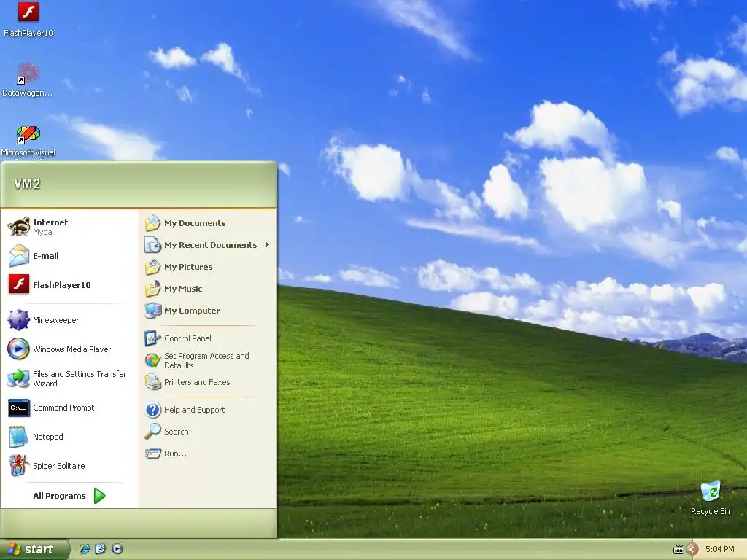Open My Music folder
Screen dimensions: 747x560
coord(208,289)
